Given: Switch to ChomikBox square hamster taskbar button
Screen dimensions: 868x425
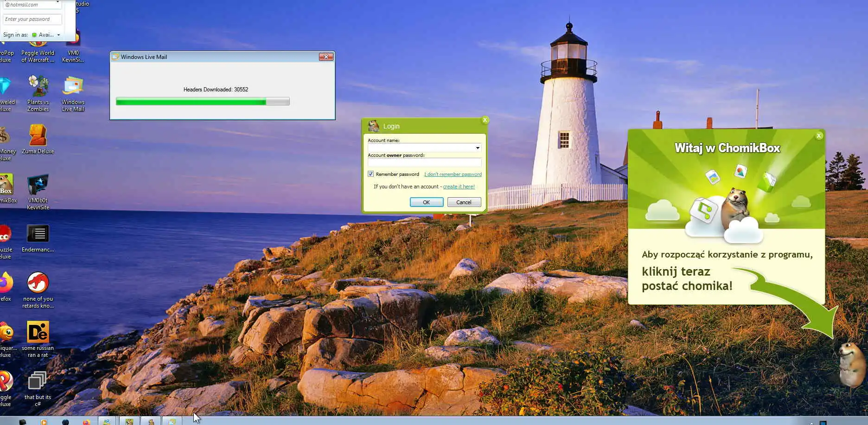Looking at the screenshot, I should point(129,421).
